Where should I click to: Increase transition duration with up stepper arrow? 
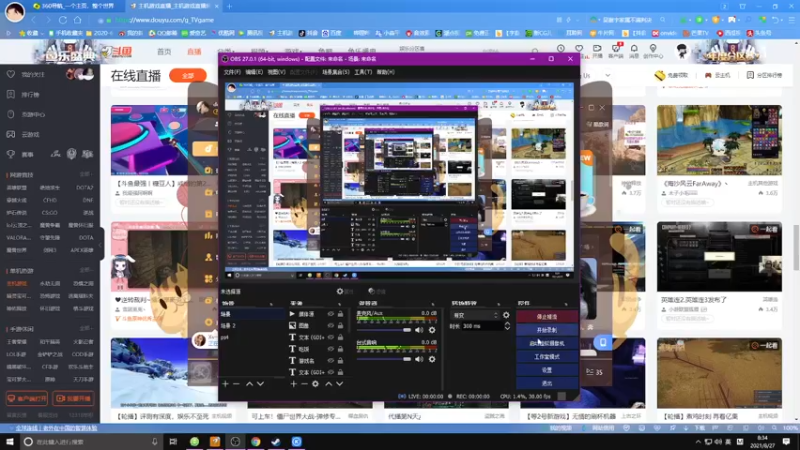[507, 324]
